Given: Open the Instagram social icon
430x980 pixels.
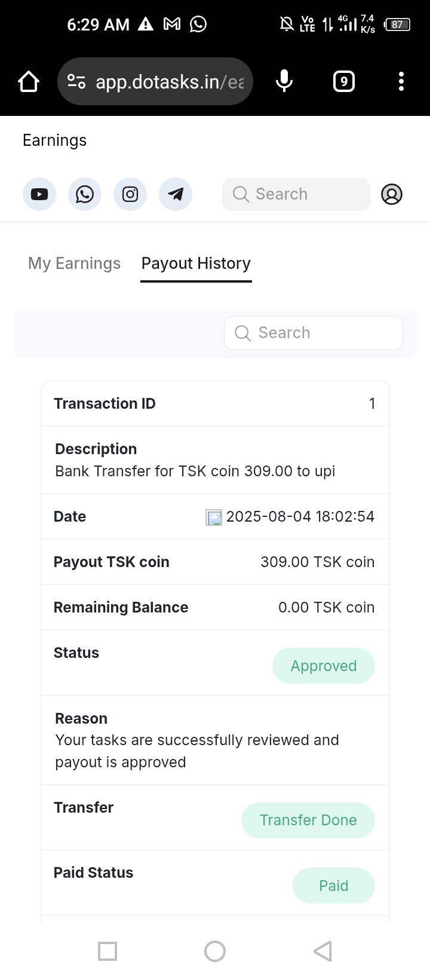Looking at the screenshot, I should click(130, 194).
